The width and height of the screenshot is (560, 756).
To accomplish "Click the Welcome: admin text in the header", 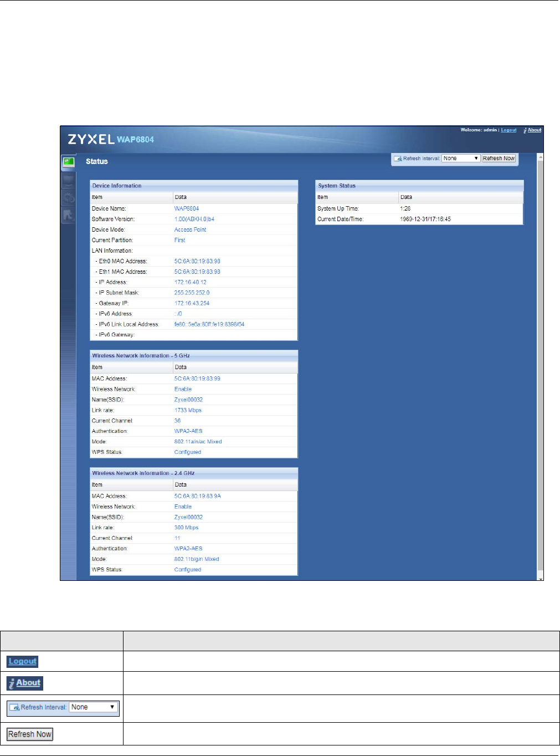I will tap(479, 130).
